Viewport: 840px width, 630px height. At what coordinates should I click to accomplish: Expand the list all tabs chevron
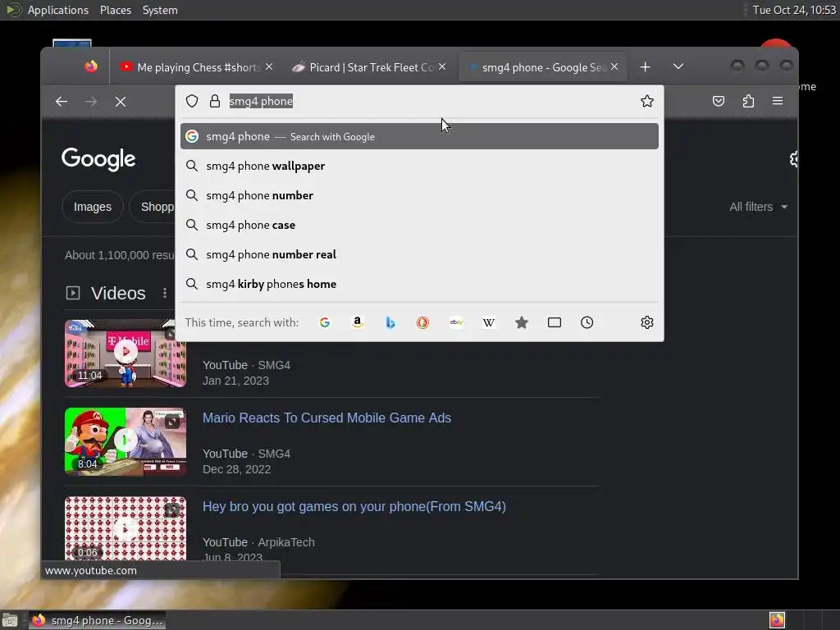tap(678, 67)
